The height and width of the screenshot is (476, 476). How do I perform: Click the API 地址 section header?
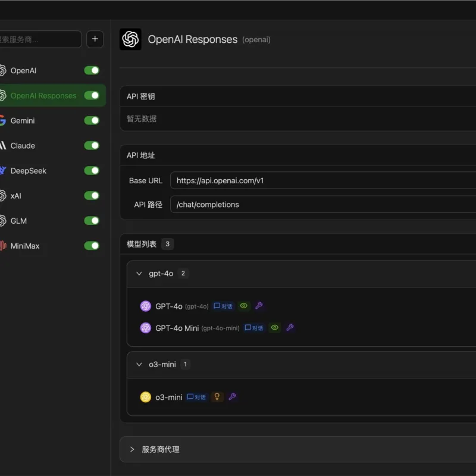(x=141, y=155)
